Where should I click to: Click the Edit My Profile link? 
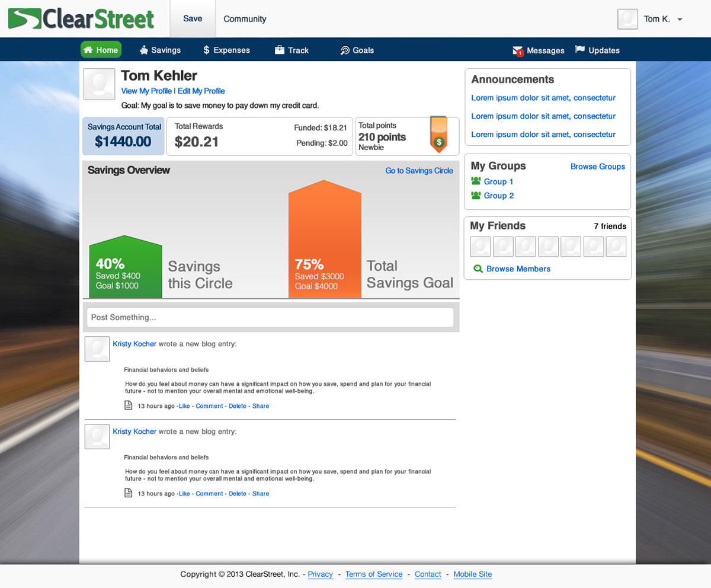pos(201,91)
